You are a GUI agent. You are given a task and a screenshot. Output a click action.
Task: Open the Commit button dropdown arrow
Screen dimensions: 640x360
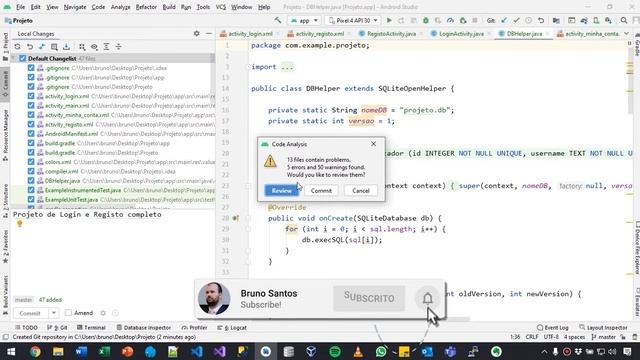(x=53, y=313)
